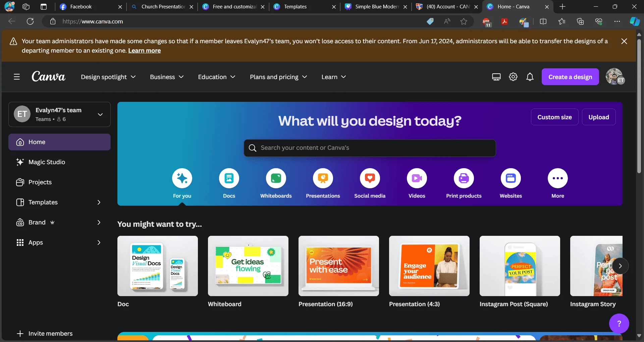Open Projects in the sidebar

coord(59,182)
